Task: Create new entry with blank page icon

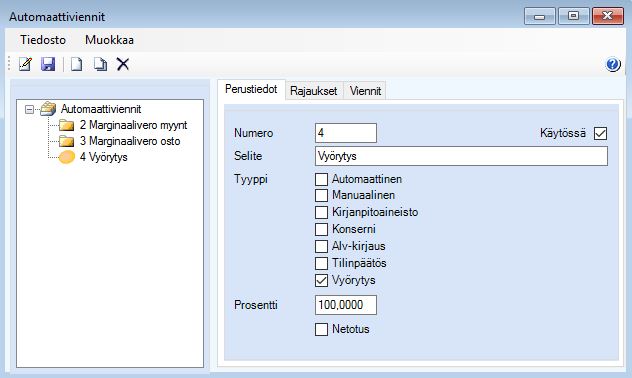Action: click(x=77, y=64)
